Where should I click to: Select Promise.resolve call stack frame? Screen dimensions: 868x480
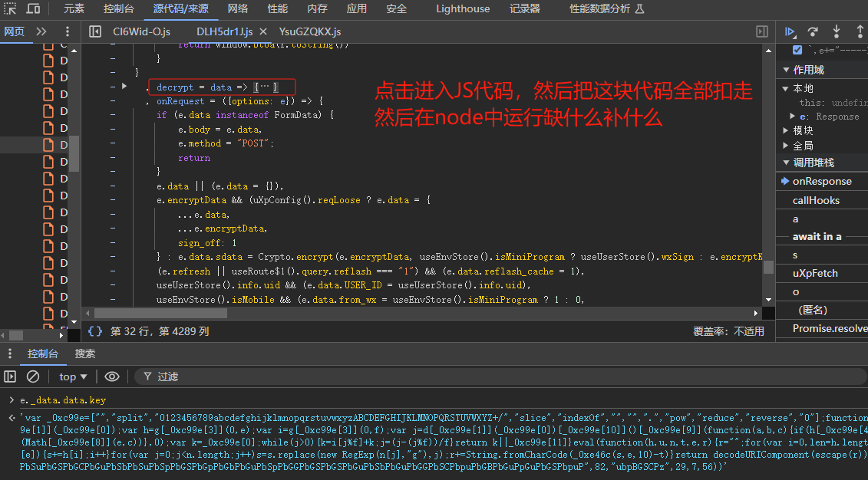point(822,328)
